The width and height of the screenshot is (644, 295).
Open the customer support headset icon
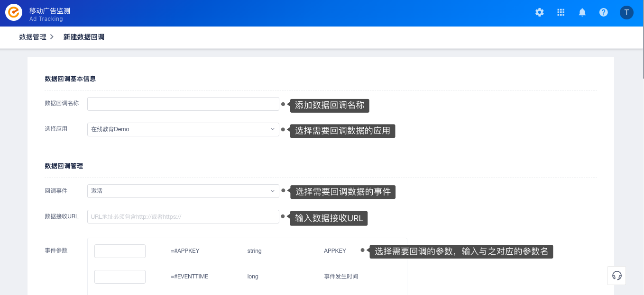point(617,276)
